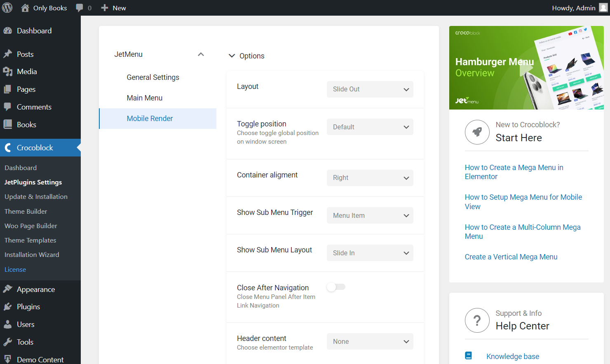This screenshot has width=610, height=364.
Task: Click the Admin avatar icon
Action: click(x=603, y=8)
